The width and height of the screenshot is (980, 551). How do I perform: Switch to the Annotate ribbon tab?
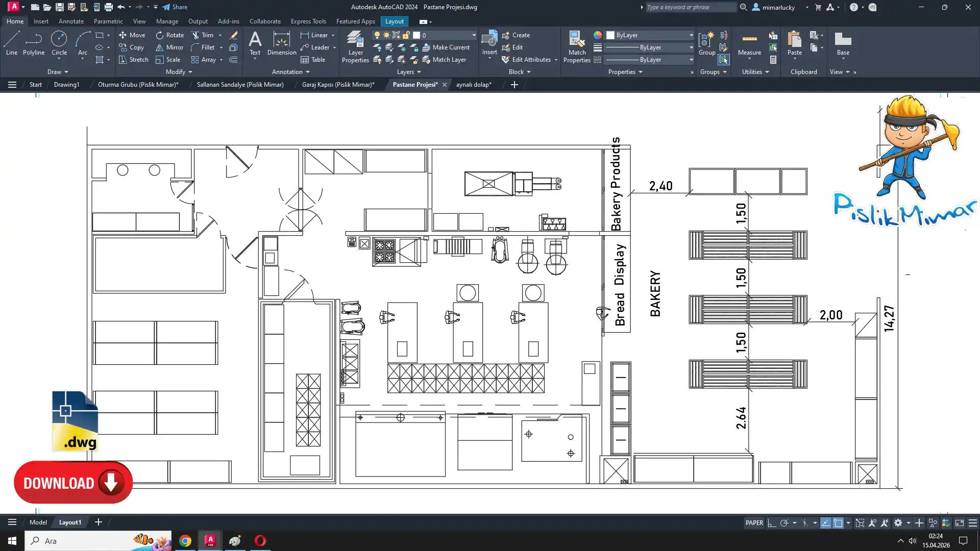point(71,21)
